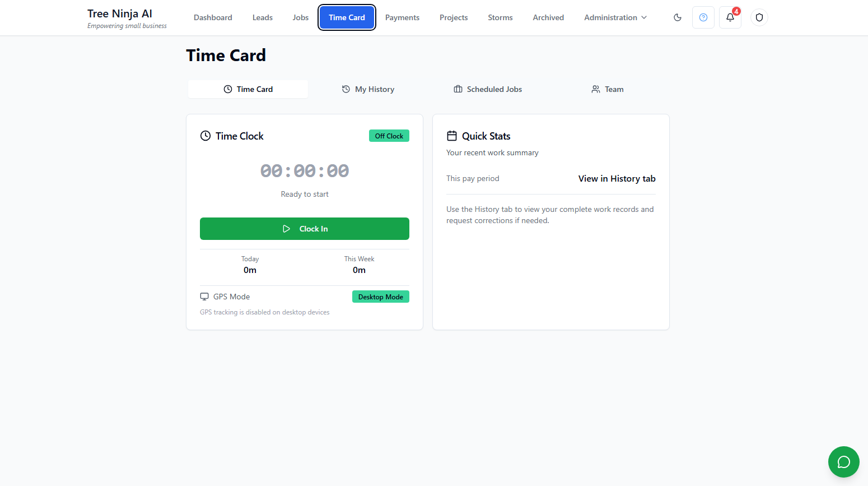Toggle dark mode with moon icon
This screenshot has width=868, height=486.
pyautogui.click(x=678, y=17)
